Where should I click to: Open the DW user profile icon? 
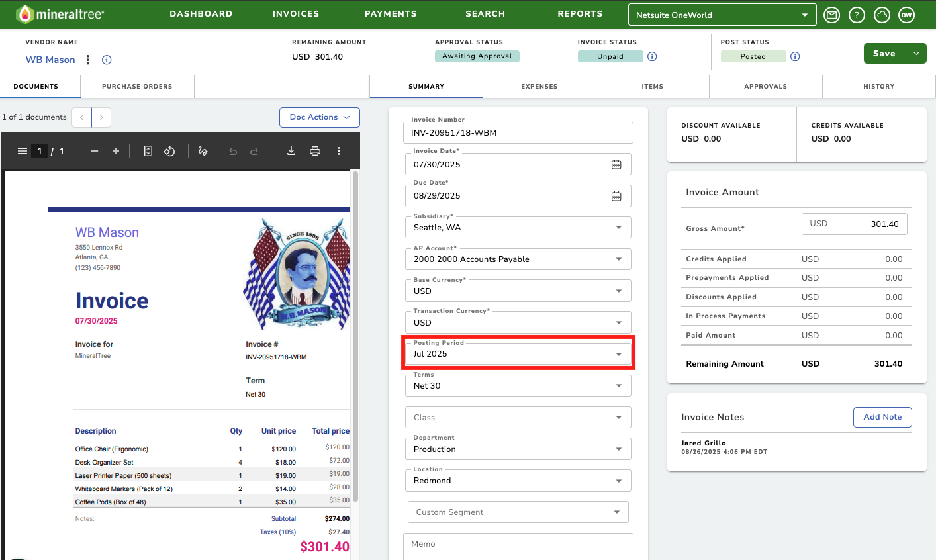pos(907,15)
